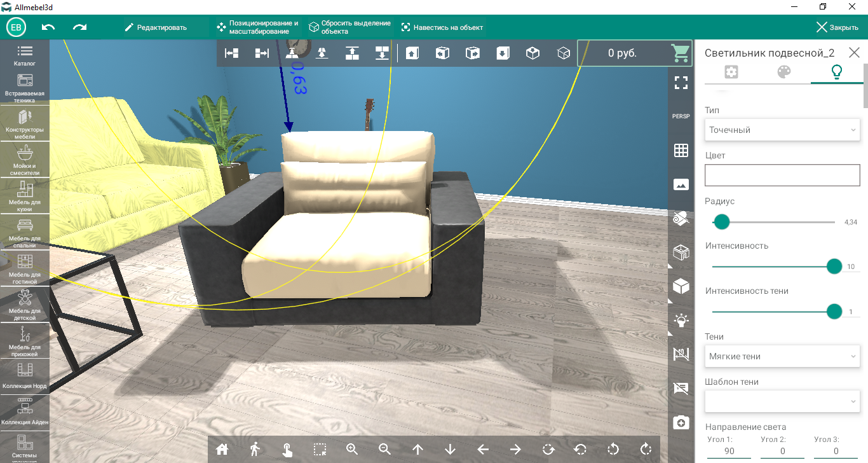The width and height of the screenshot is (868, 463).
Task: Open the Каталог sidebar menu
Action: tap(25, 56)
